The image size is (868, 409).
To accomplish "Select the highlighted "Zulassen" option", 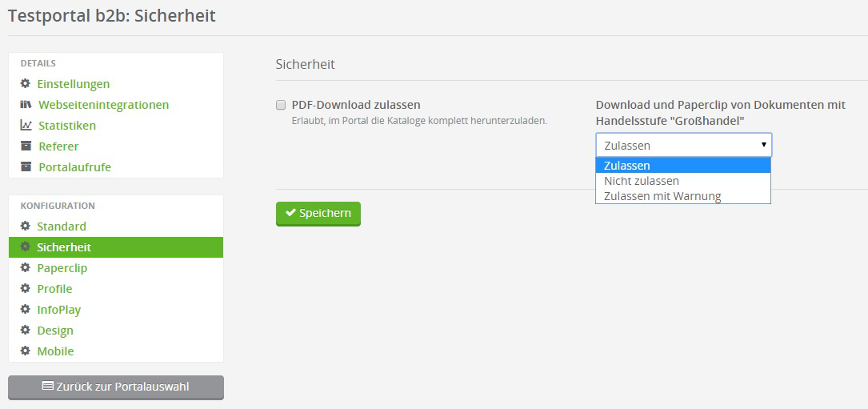I will click(x=627, y=166).
